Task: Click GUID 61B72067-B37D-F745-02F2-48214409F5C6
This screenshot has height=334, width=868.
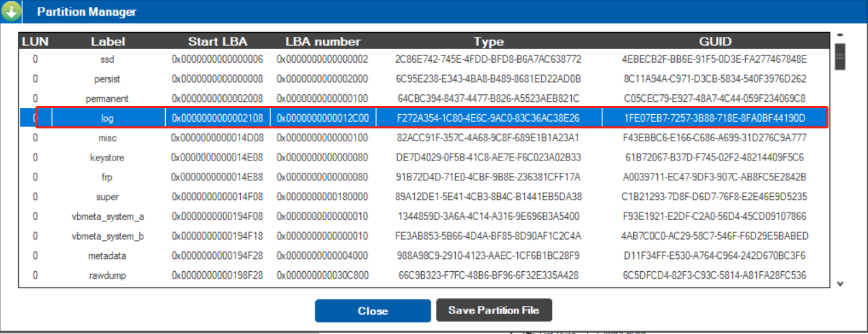Action: (715, 158)
